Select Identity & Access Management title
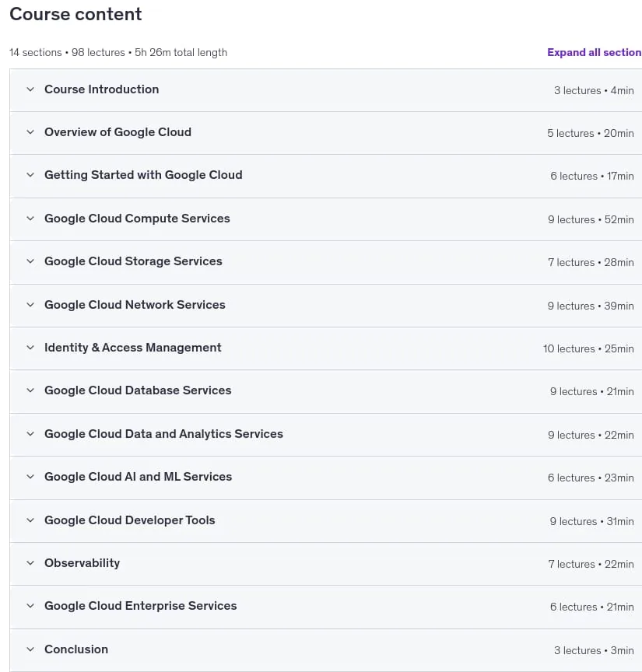 click(132, 348)
